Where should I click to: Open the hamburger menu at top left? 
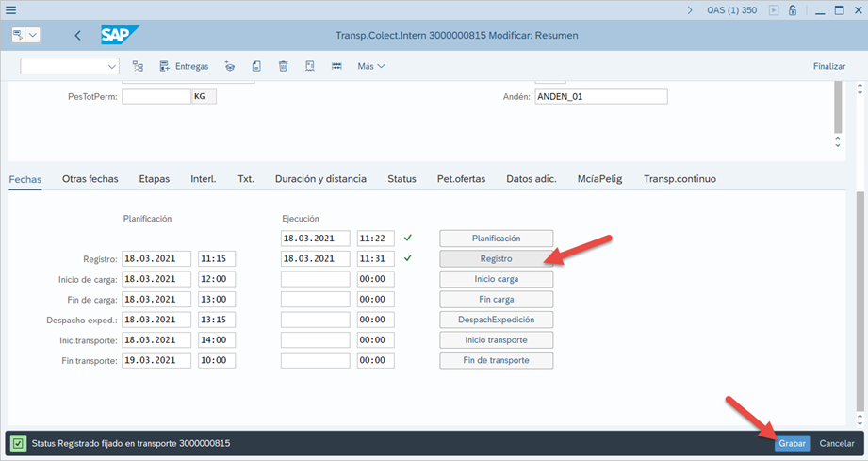10,10
